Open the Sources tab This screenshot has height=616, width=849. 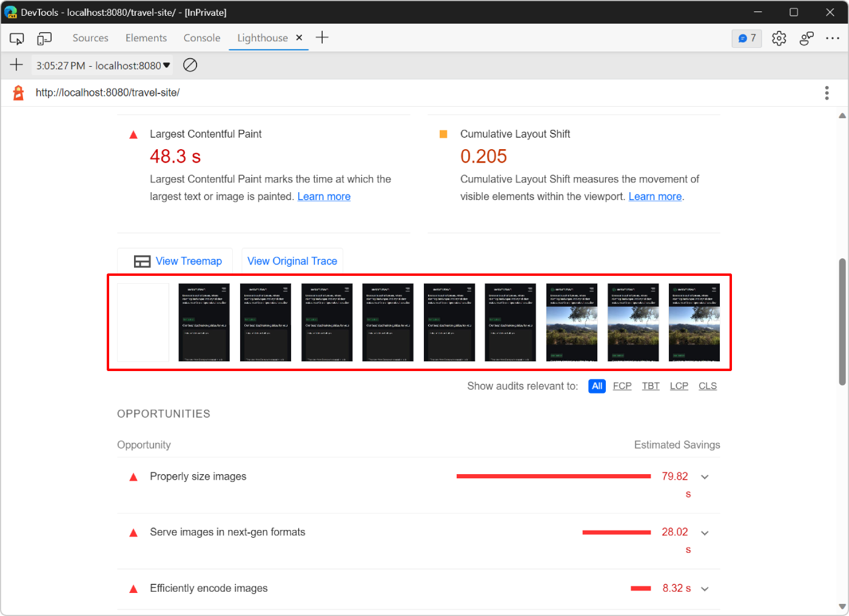click(x=90, y=38)
